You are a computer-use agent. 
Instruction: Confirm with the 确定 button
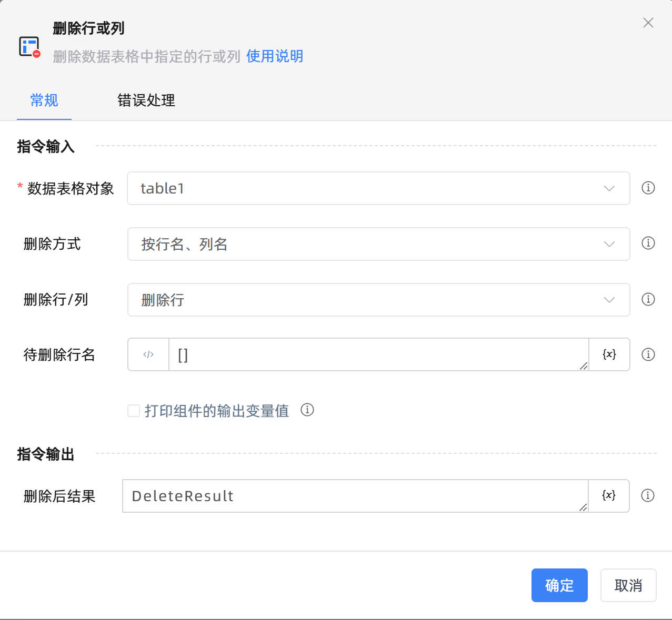[x=559, y=585]
